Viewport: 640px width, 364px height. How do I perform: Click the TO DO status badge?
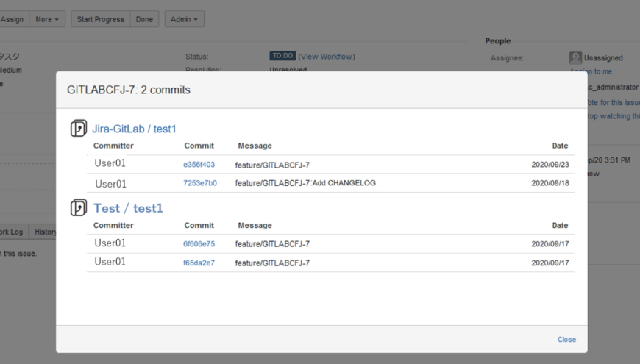tap(282, 56)
